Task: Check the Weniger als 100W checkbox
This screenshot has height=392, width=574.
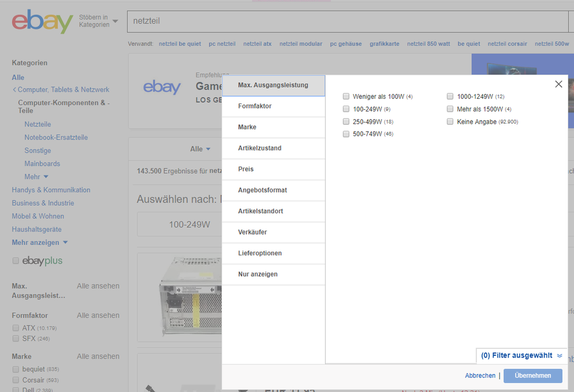Action: (x=346, y=97)
